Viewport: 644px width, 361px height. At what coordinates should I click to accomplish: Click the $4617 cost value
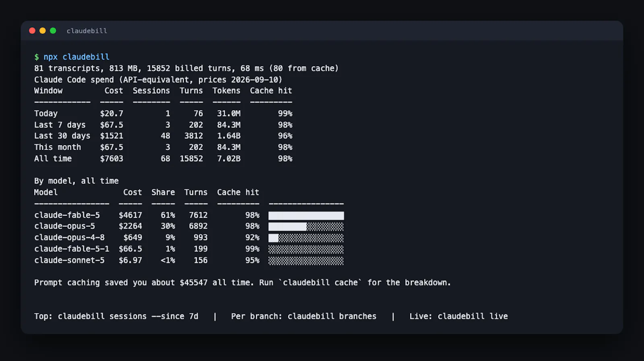pos(130,215)
